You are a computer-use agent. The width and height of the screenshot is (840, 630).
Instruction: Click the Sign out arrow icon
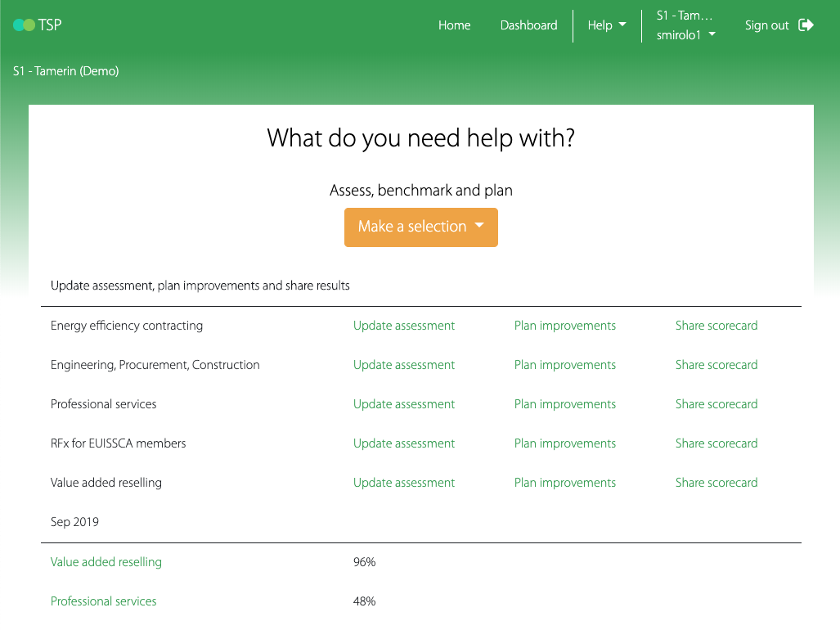pos(806,25)
